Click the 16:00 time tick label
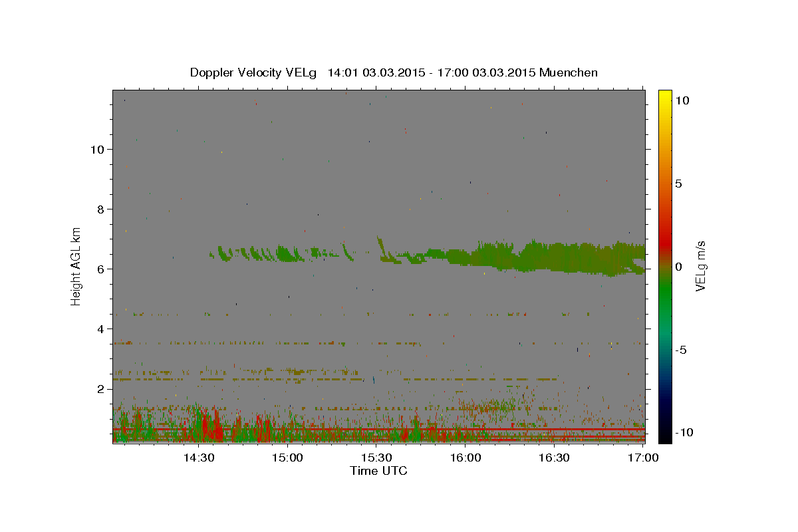798x532 pixels. point(465,458)
